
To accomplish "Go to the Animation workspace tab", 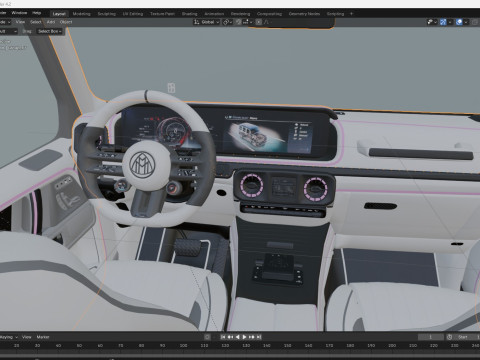I will click(214, 14).
